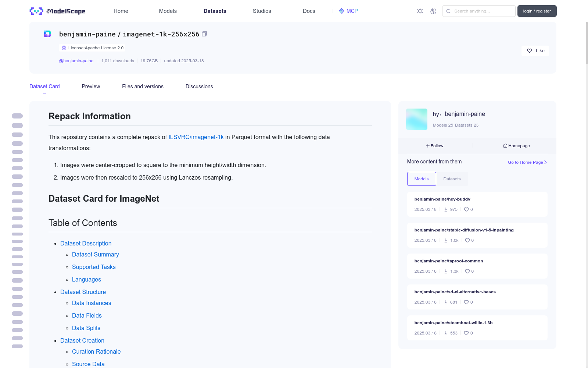588x368 pixels.
Task: Switch to the Files and versions tab
Action: coord(143,86)
